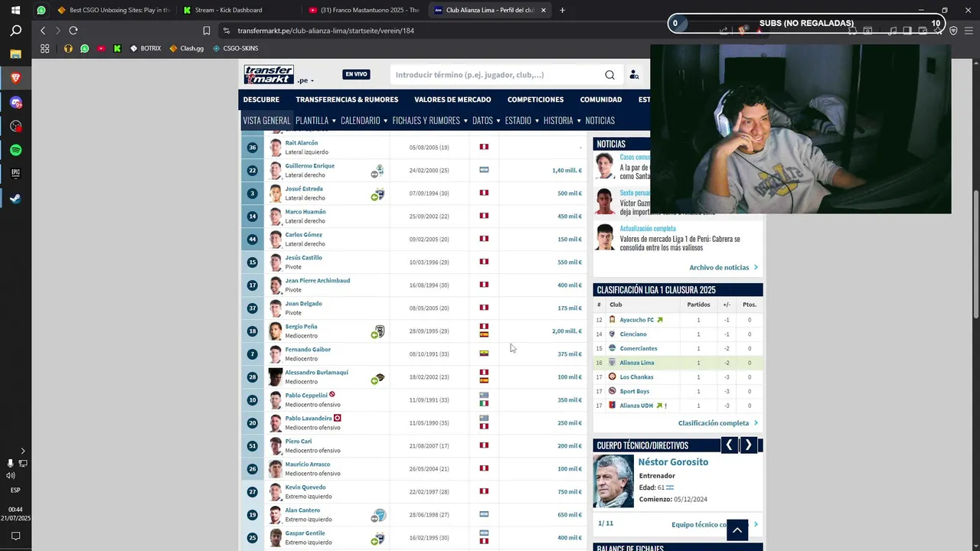Click the search magnifier icon
The width and height of the screenshot is (980, 551).
[x=609, y=75]
